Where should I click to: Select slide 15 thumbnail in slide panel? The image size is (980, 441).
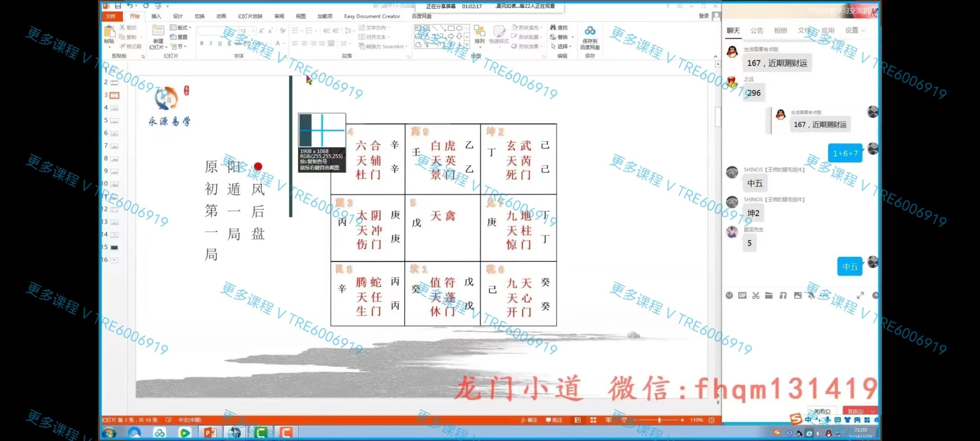pos(114,247)
